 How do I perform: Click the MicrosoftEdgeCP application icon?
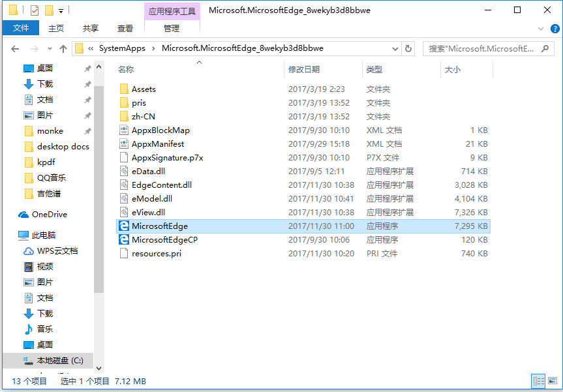[x=124, y=240]
